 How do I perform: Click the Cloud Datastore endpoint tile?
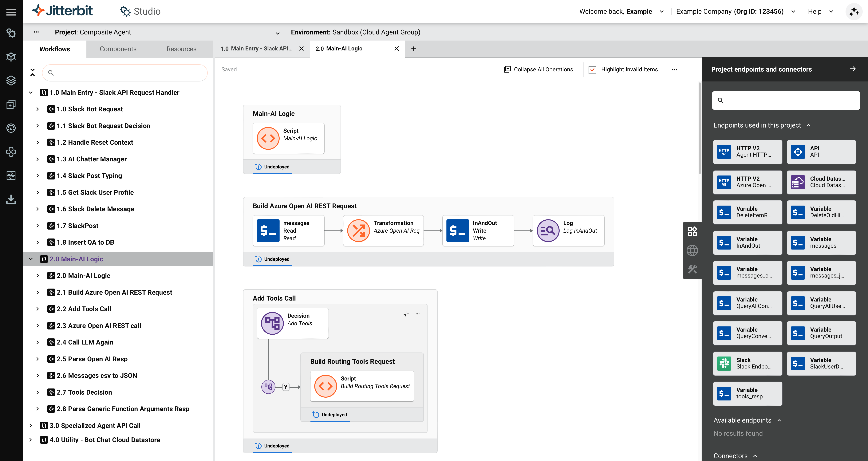point(821,182)
